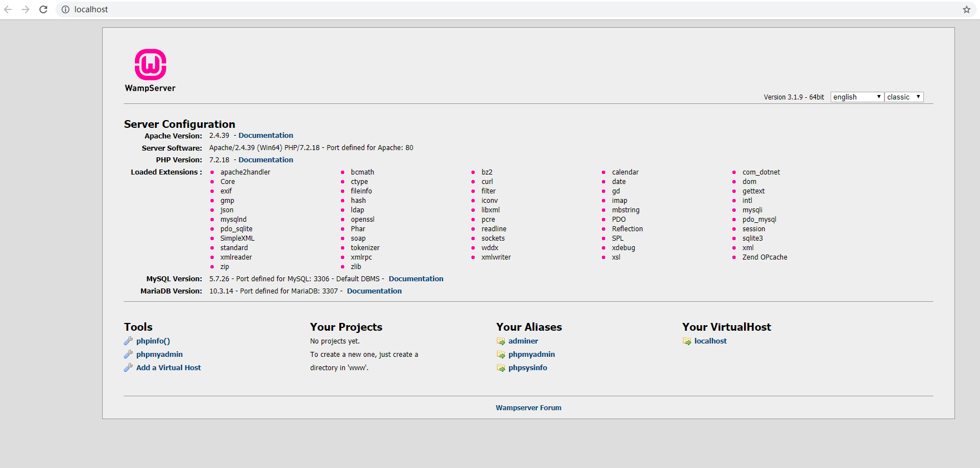Open MariaDB Documentation link

pos(374,291)
